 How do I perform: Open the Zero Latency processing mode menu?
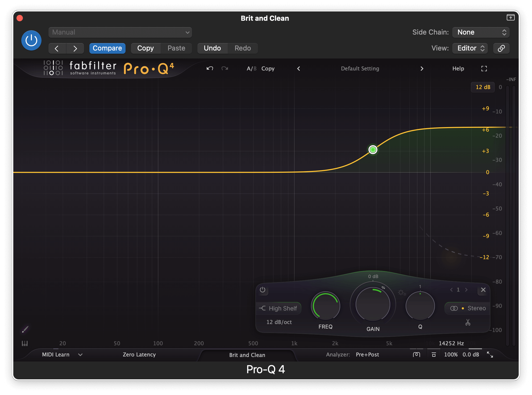coord(139,355)
